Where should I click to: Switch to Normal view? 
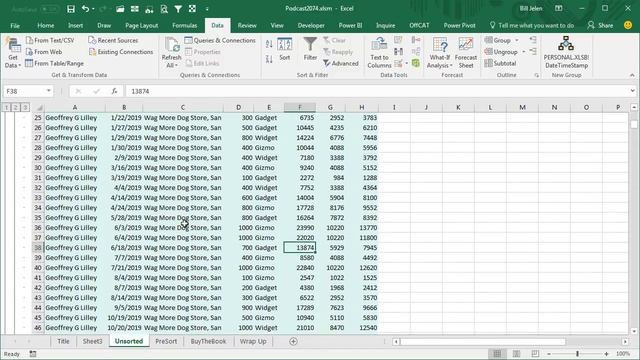click(497, 354)
